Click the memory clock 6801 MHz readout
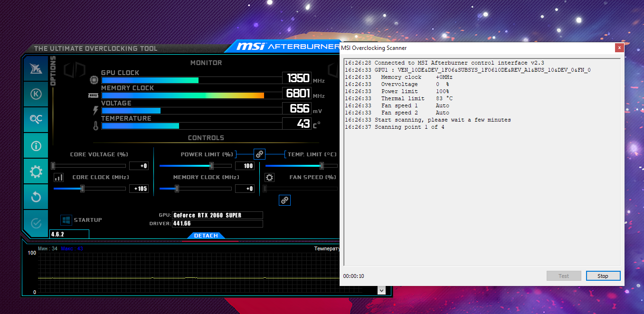 [x=298, y=93]
